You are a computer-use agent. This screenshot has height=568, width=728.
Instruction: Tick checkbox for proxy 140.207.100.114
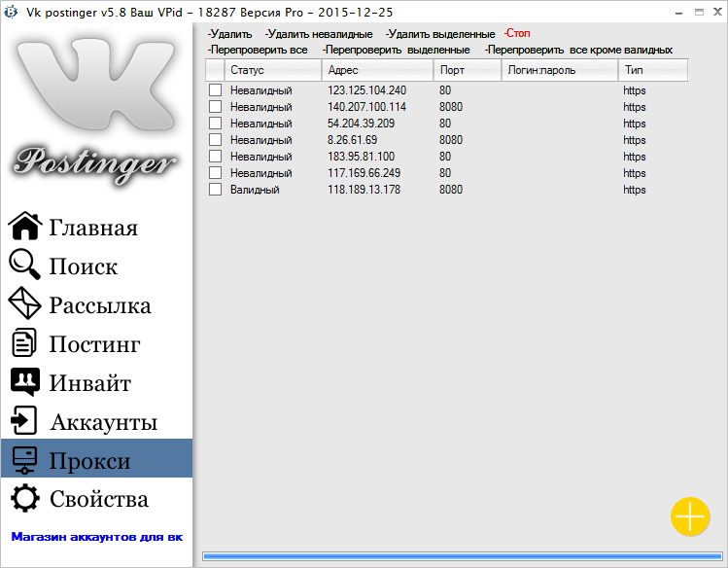coord(215,106)
